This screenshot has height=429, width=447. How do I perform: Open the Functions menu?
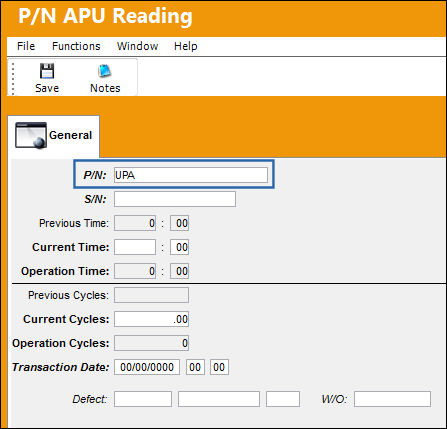[76, 46]
